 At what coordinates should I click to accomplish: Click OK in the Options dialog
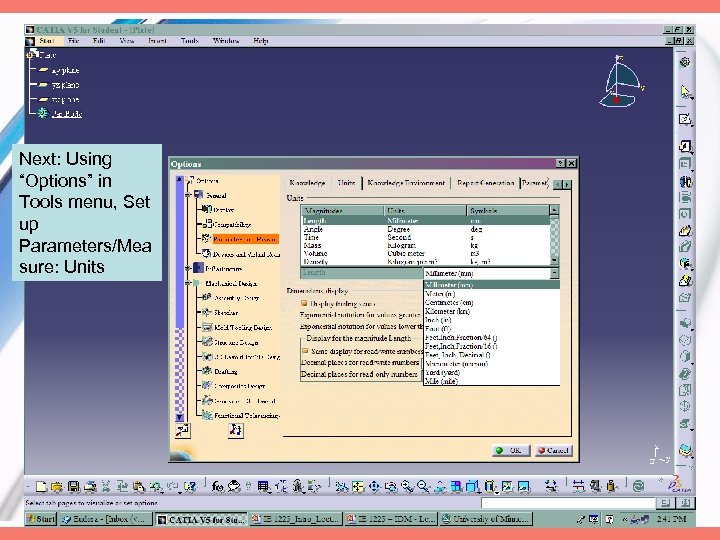(511, 450)
